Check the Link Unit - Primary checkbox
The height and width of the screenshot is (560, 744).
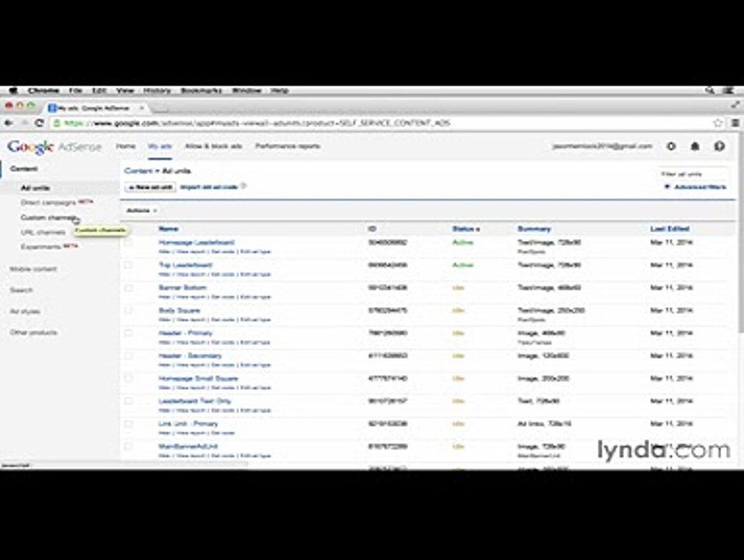(128, 424)
